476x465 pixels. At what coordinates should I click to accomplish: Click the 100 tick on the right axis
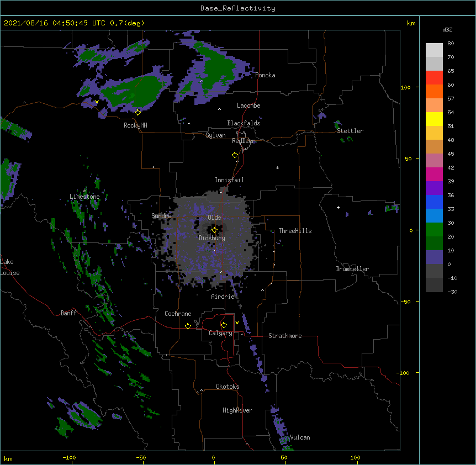click(405, 87)
